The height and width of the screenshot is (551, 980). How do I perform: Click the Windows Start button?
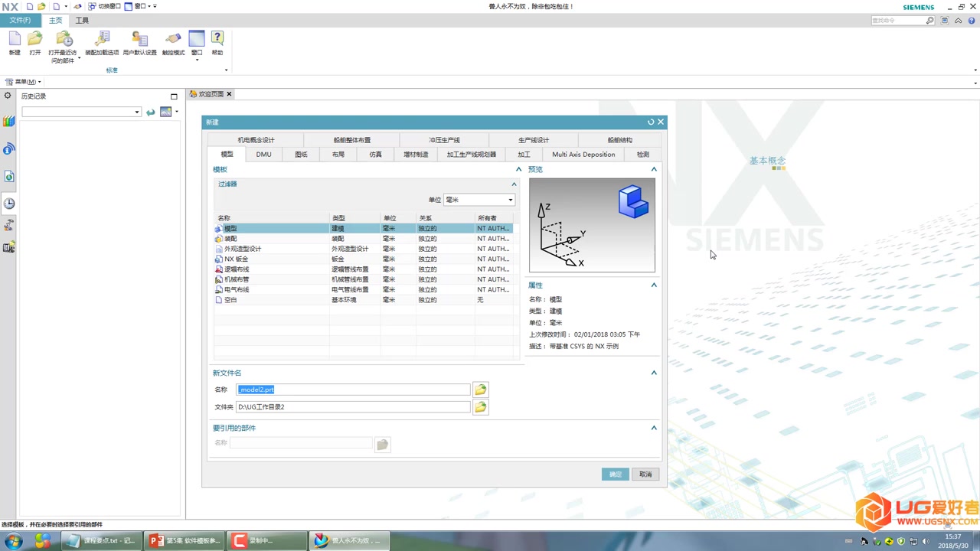pos(13,541)
